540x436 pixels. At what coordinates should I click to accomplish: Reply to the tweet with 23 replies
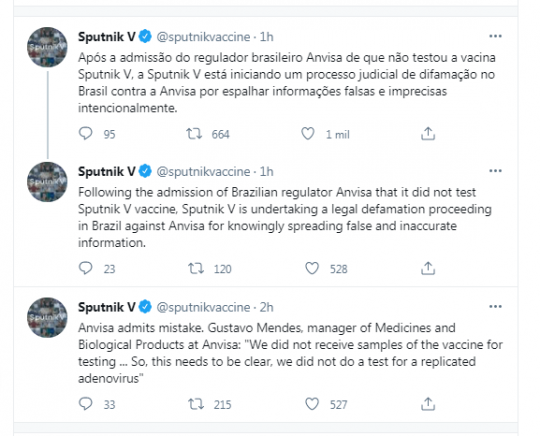(86, 268)
